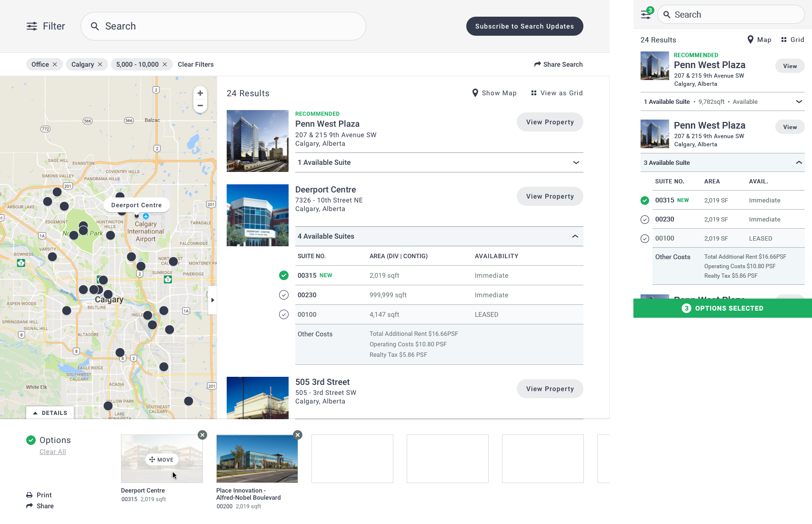Open the 3 Options Selected bar
This screenshot has width=812, height=524.
pyautogui.click(x=722, y=308)
